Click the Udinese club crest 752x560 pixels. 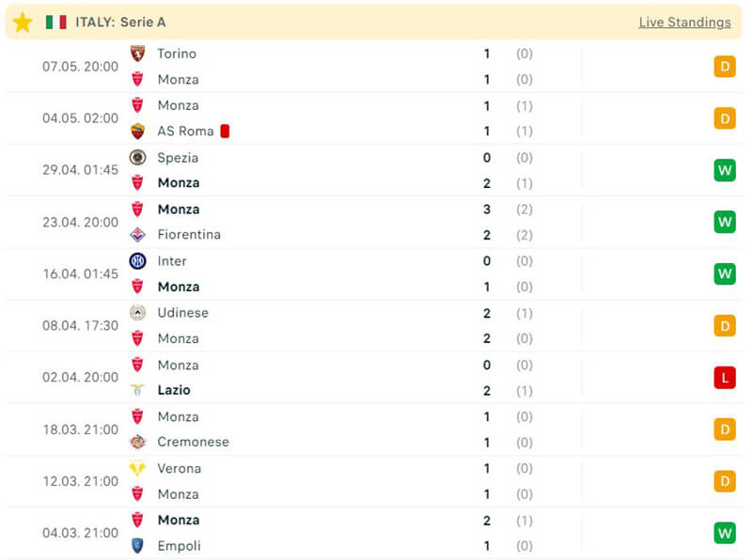point(137,313)
